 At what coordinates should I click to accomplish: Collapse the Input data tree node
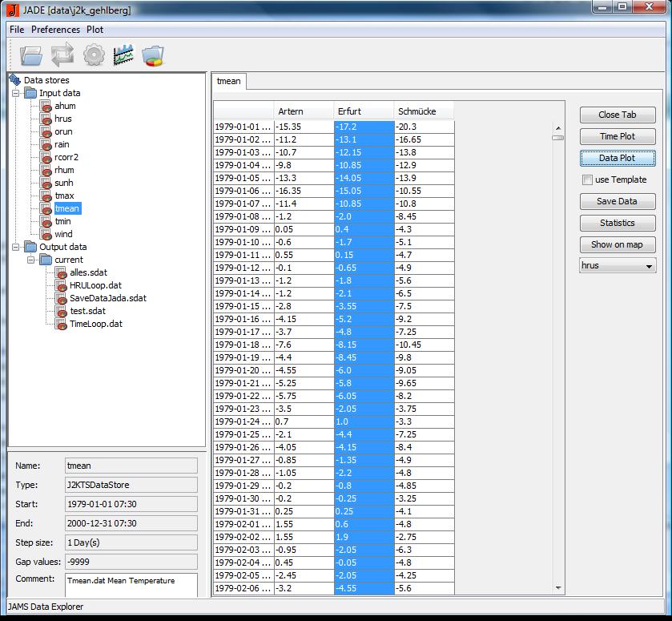click(x=15, y=93)
